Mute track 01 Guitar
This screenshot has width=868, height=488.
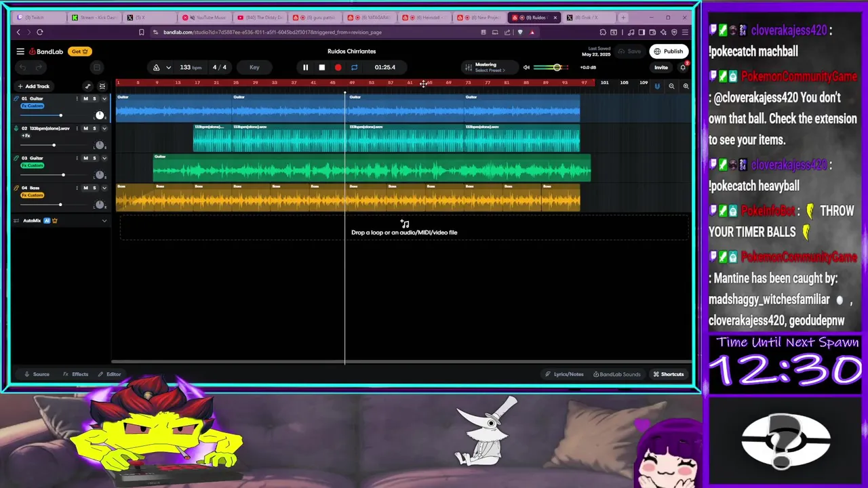click(85, 99)
